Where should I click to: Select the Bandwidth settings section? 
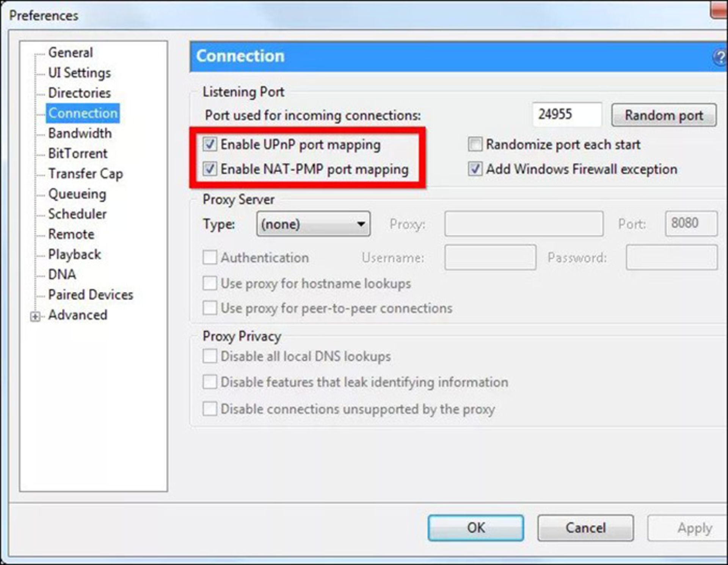coord(80,133)
